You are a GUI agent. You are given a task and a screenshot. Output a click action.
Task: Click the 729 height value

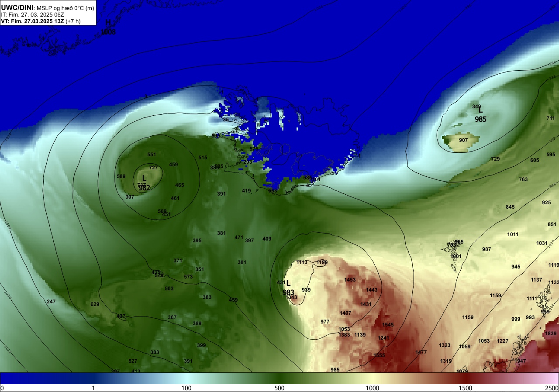(x=495, y=159)
